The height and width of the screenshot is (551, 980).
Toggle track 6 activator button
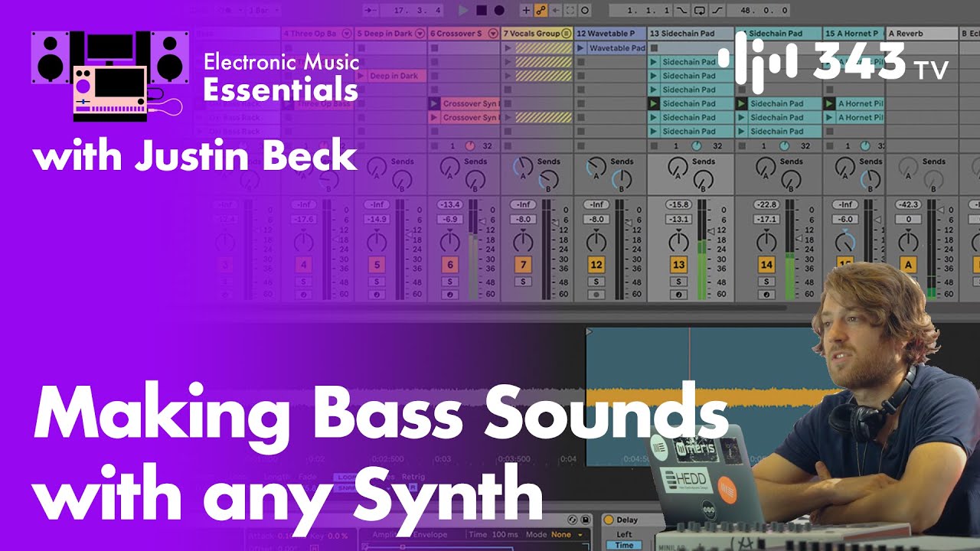449,265
